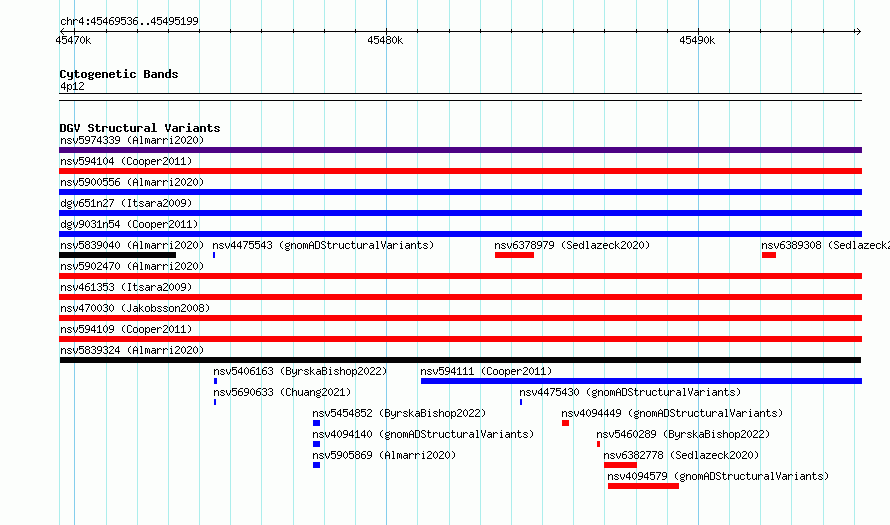Open variant label nsv5406163 (ByrskaBishop2022)
The height and width of the screenshot is (525, 890).
(300, 371)
